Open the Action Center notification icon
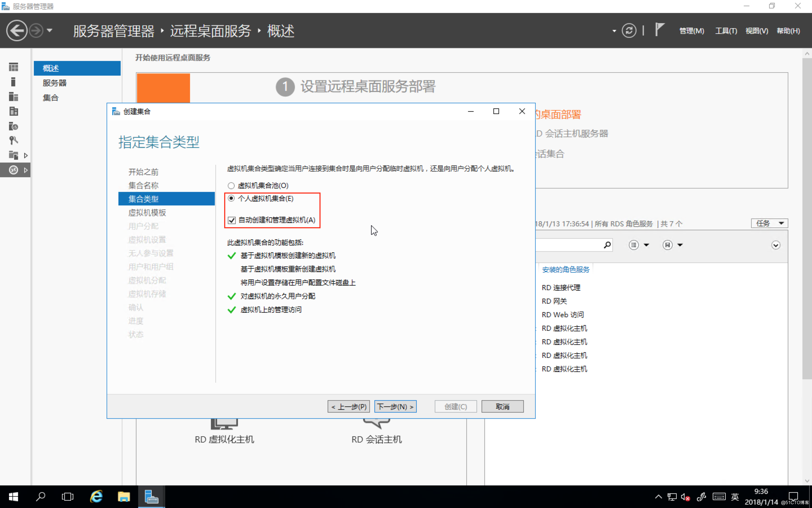Image resolution: width=812 pixels, height=508 pixels. click(793, 496)
